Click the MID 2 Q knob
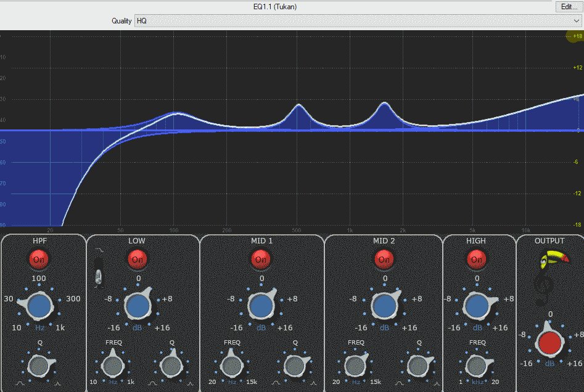The height and width of the screenshot is (392, 584). [416, 365]
